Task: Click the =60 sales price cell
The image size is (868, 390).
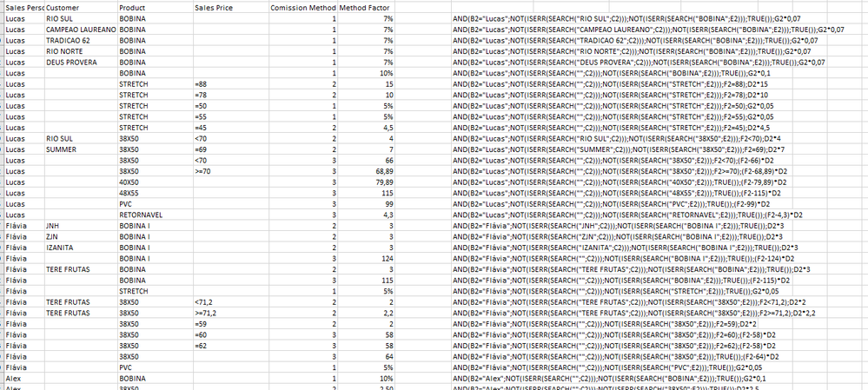Action: click(x=231, y=334)
